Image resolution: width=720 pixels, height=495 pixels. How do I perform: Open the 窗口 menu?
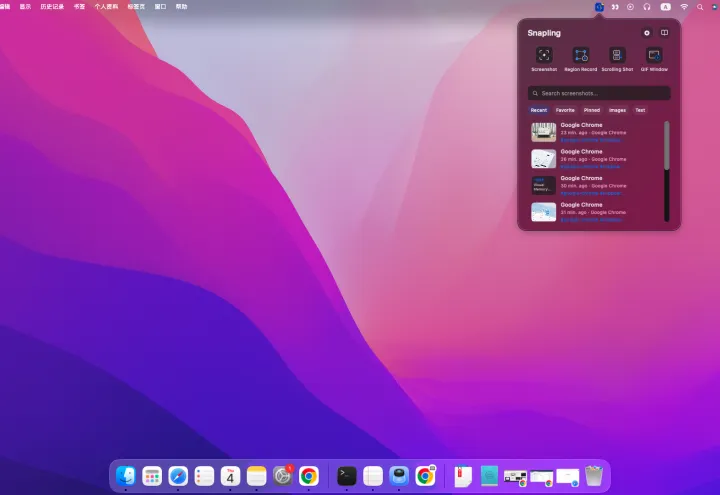click(x=160, y=7)
